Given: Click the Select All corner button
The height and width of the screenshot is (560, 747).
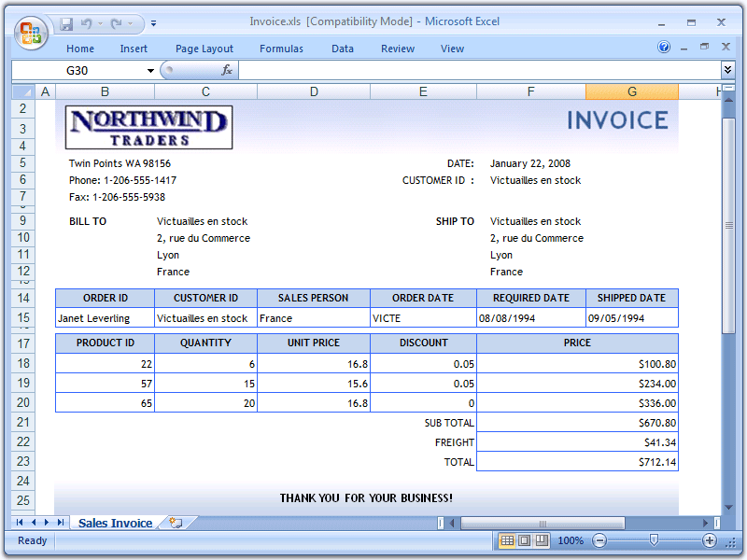Looking at the screenshot, I should pos(22,91).
